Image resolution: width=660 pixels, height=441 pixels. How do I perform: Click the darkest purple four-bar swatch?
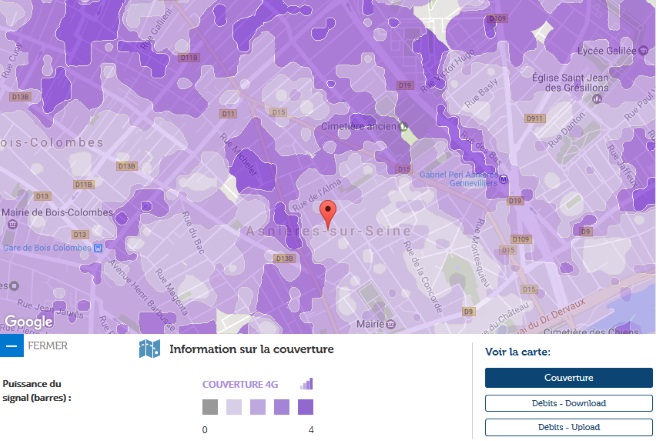(x=306, y=407)
